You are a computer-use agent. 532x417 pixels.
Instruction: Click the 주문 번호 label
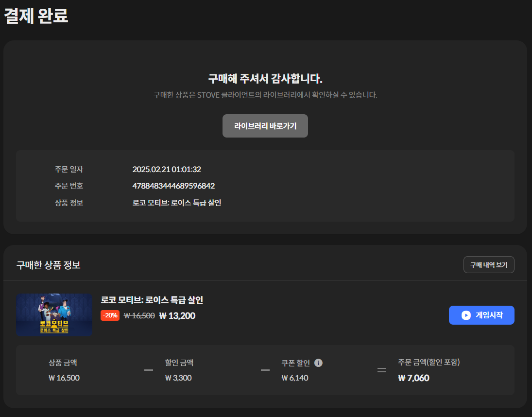click(x=69, y=186)
